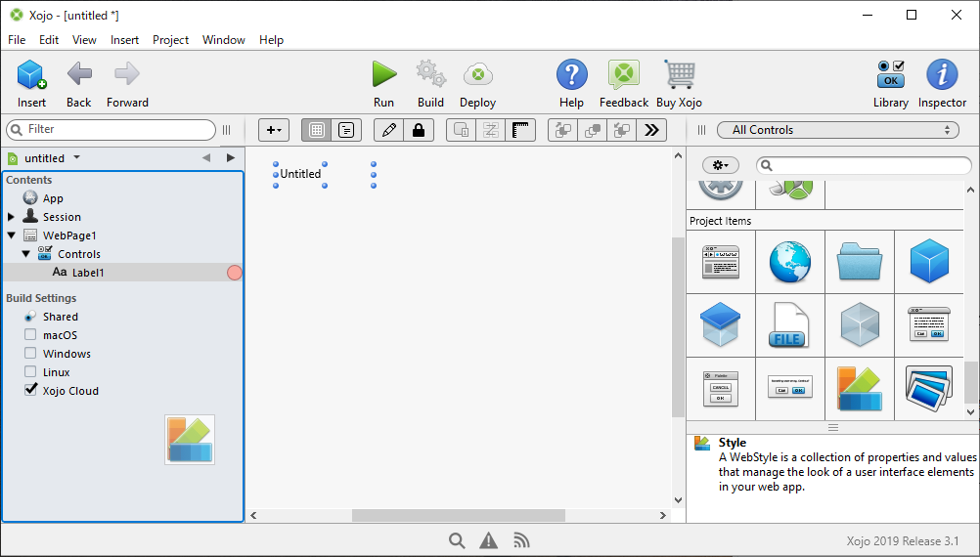The image size is (980, 557).
Task: Expand the Session tree node
Action: (11, 217)
